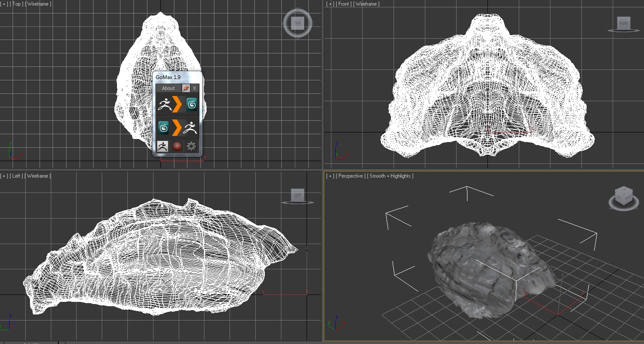Click the red material sphere icon in GoMax

click(177, 146)
